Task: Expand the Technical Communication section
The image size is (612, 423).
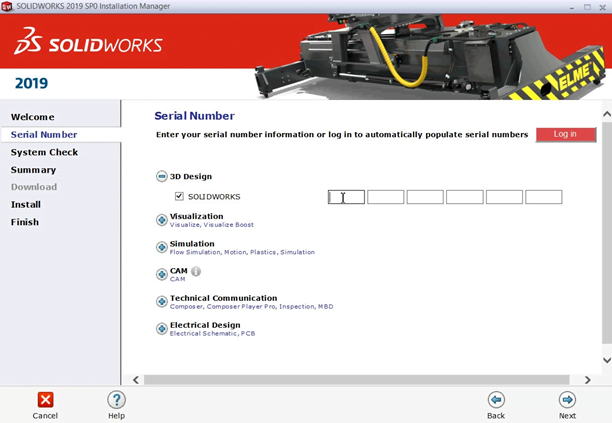Action: point(162,301)
